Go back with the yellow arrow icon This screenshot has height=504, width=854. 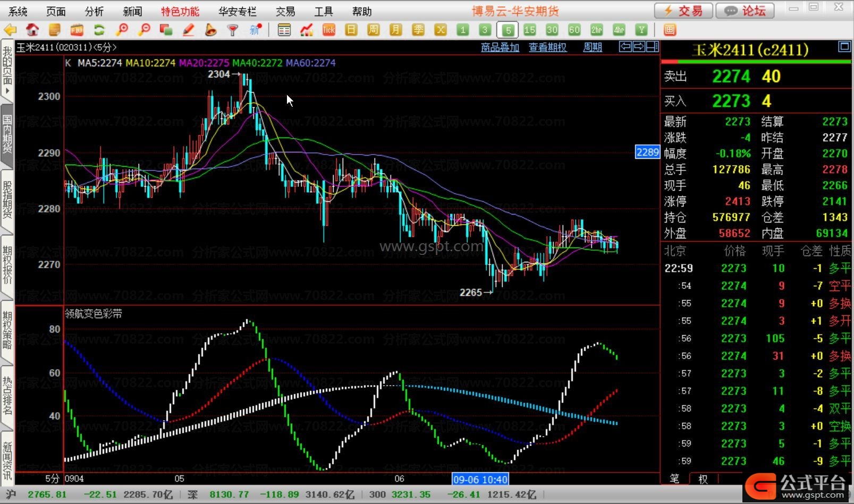pos(10,30)
